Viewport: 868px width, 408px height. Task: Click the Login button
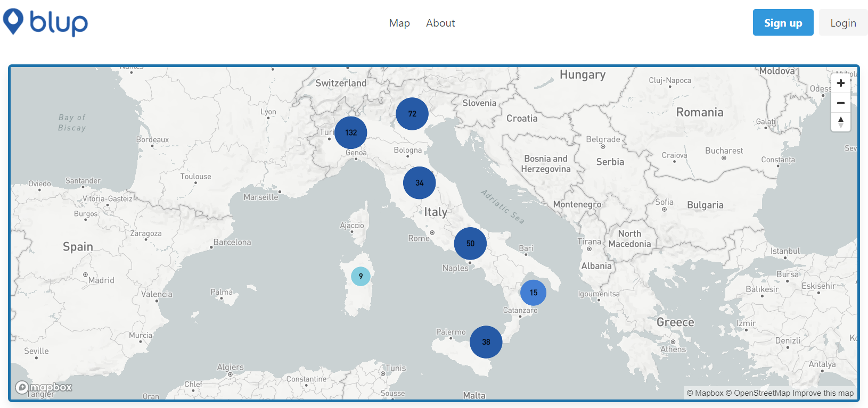coord(843,23)
